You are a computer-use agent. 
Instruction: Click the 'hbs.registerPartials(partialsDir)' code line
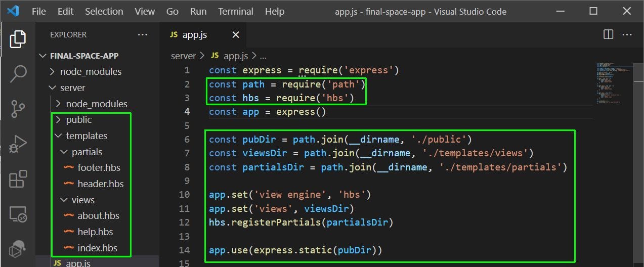[x=301, y=222]
